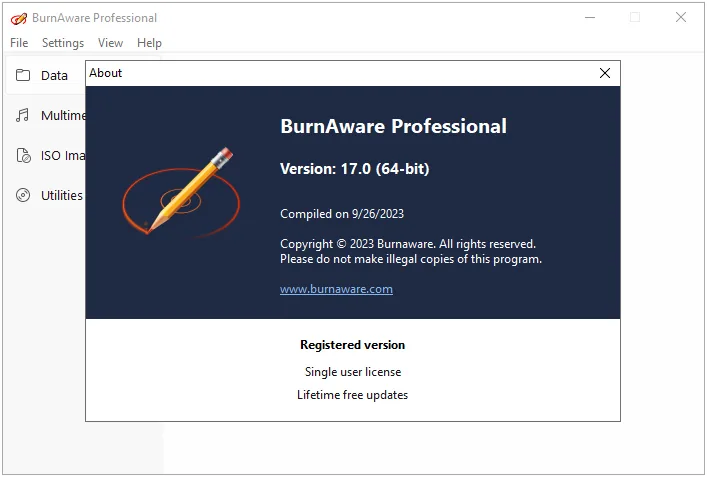Select the Data tab label
The height and width of the screenshot is (477, 707).
(x=54, y=75)
